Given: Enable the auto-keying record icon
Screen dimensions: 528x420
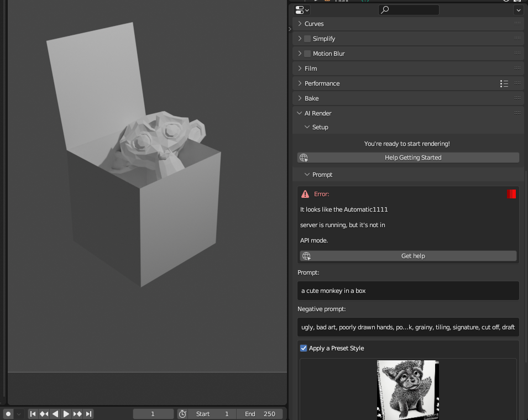Looking at the screenshot, I should click(x=8, y=413).
